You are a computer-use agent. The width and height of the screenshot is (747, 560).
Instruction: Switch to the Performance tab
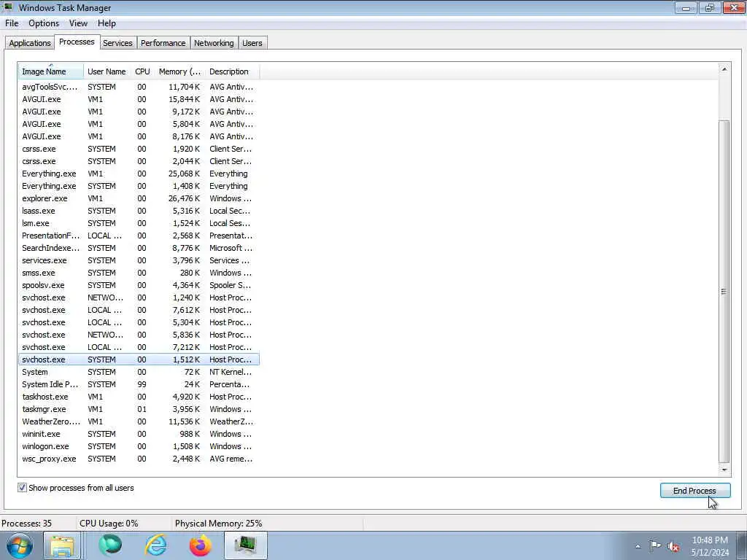[x=163, y=43]
